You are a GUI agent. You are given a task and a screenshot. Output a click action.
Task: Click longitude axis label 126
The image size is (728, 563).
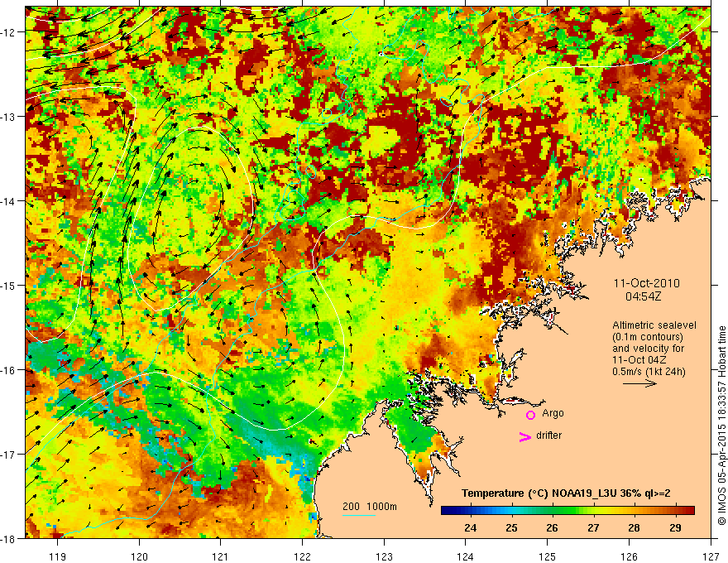629,556
